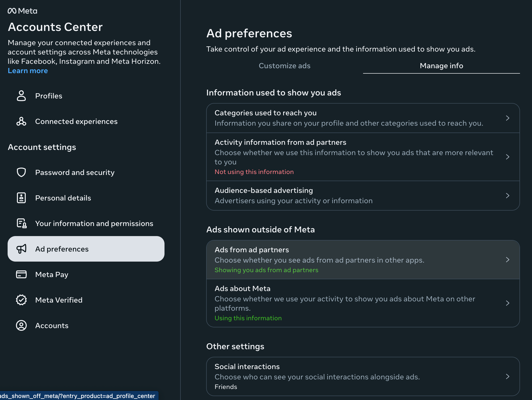Open Profiles via its person icon
The height and width of the screenshot is (400, 532).
point(21,96)
